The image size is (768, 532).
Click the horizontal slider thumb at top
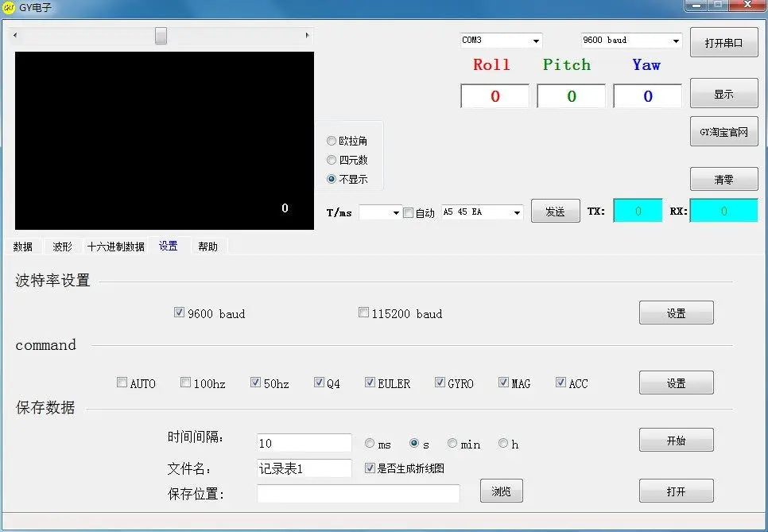tap(161, 35)
